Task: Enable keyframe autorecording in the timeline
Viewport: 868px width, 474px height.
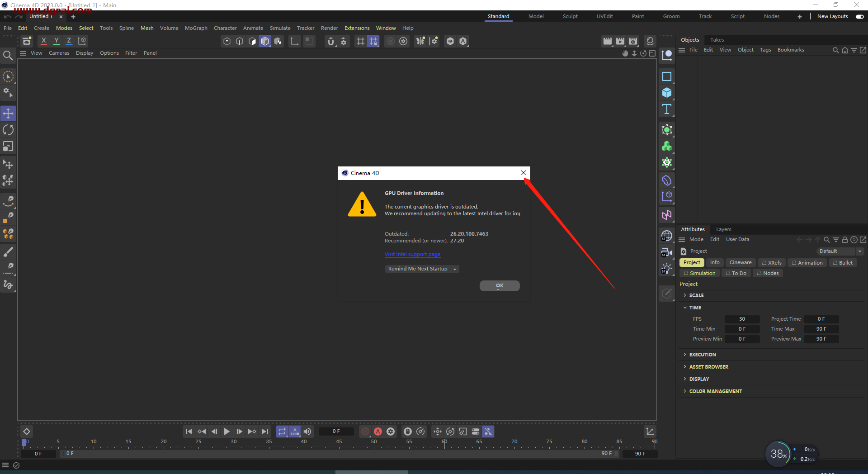Action: pyautogui.click(x=378, y=431)
